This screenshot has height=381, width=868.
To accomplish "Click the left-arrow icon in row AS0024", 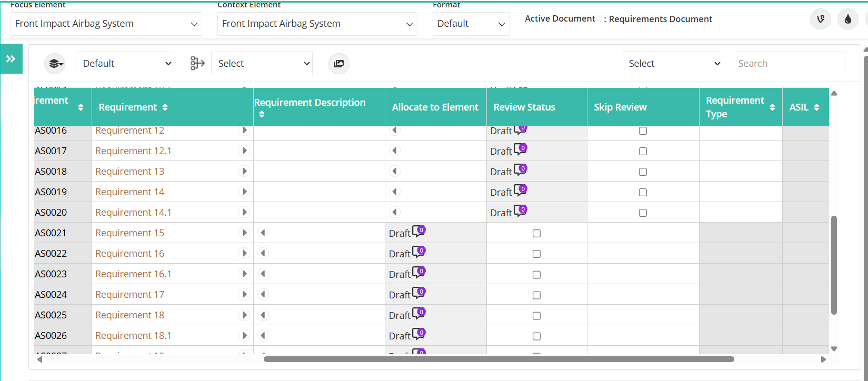I will click(264, 295).
